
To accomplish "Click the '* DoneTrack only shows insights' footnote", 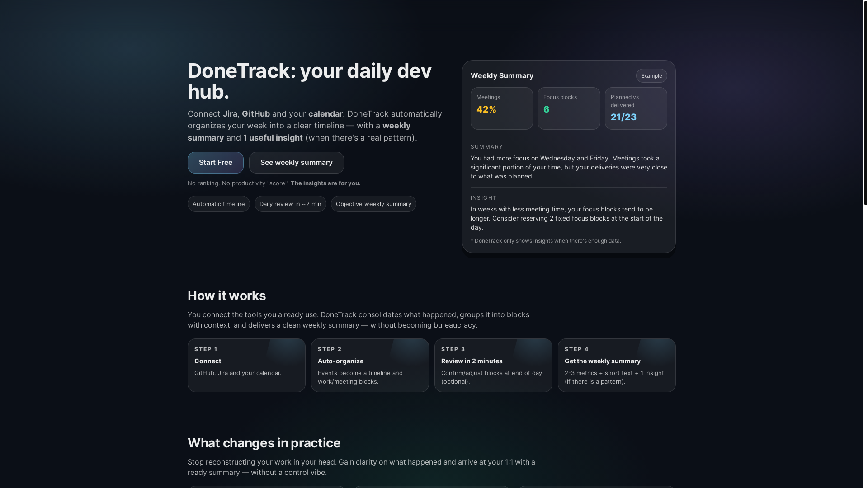I will point(546,241).
